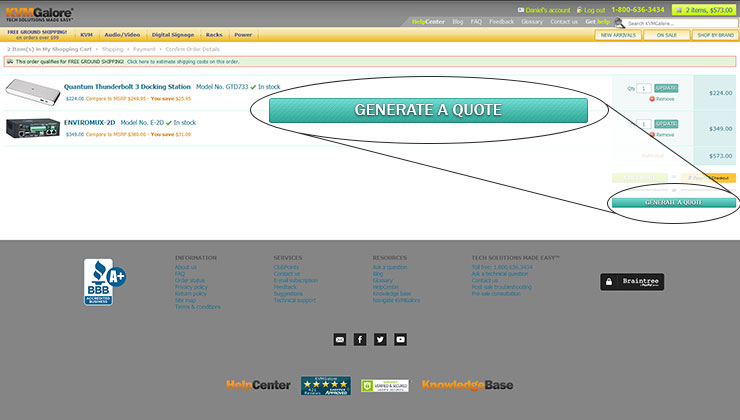This screenshot has height=420, width=740.
Task: Open the Twitter social icon
Action: (380, 340)
